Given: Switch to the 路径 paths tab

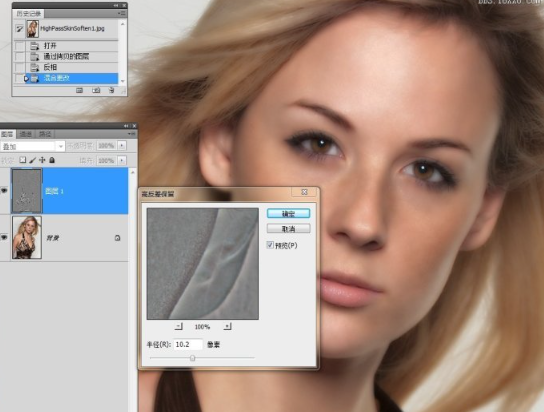Looking at the screenshot, I should pos(45,134).
